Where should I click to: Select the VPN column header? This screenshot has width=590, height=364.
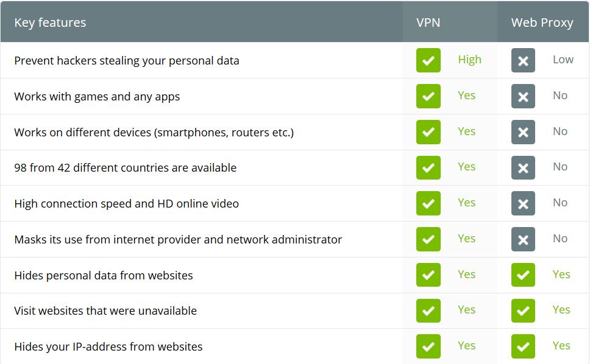(428, 23)
